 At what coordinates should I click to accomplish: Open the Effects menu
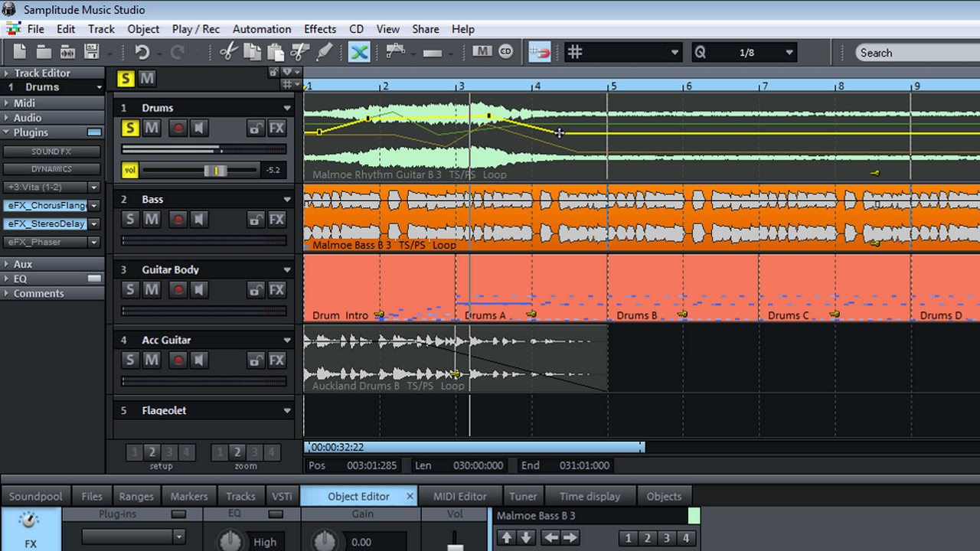[x=320, y=29]
